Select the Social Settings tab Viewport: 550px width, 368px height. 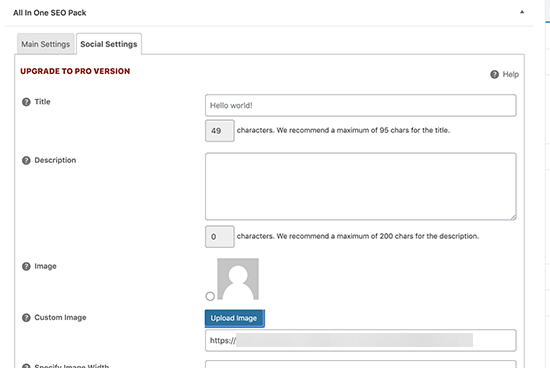109,44
